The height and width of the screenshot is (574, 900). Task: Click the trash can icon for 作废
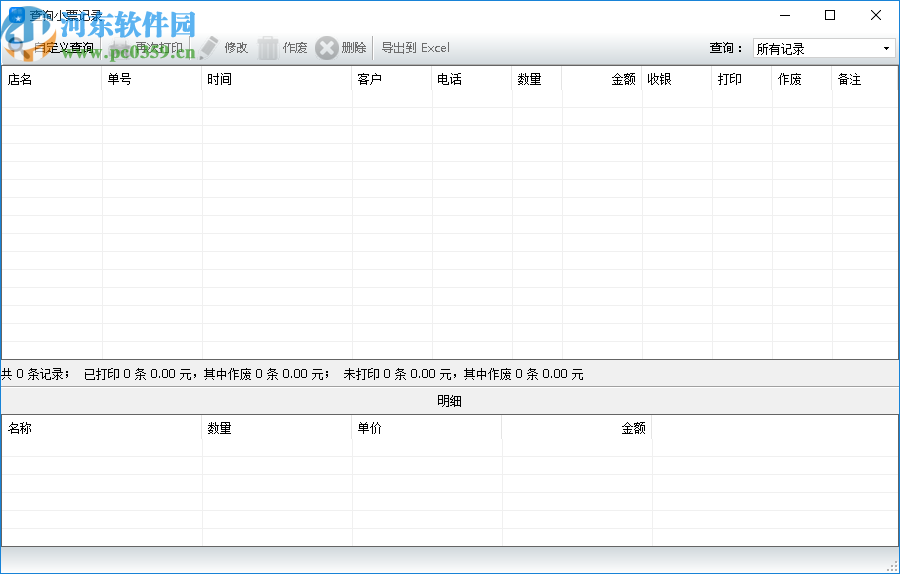coord(267,48)
